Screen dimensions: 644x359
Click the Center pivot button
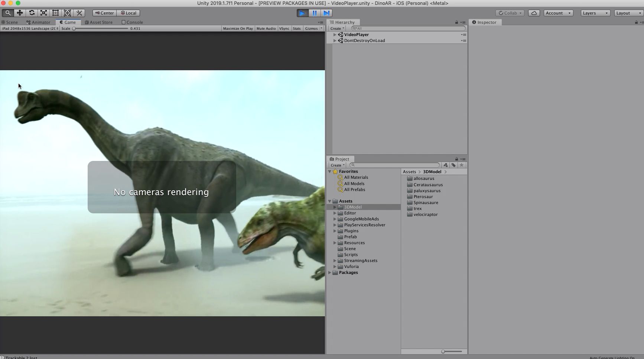click(x=104, y=13)
